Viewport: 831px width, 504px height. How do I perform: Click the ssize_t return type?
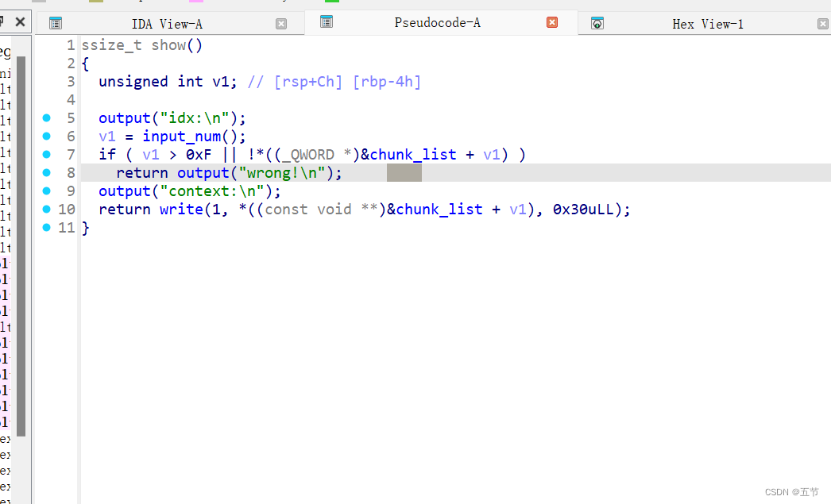(111, 45)
